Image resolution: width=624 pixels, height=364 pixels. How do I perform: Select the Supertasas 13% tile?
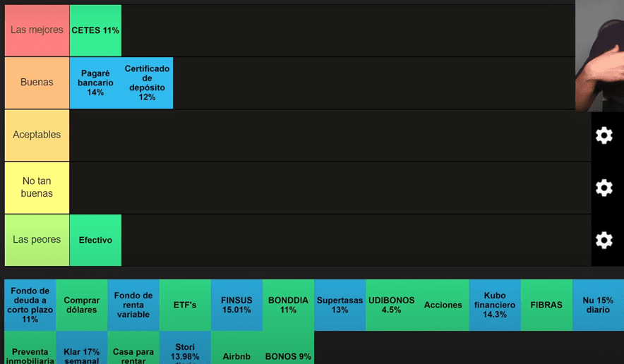coord(340,305)
